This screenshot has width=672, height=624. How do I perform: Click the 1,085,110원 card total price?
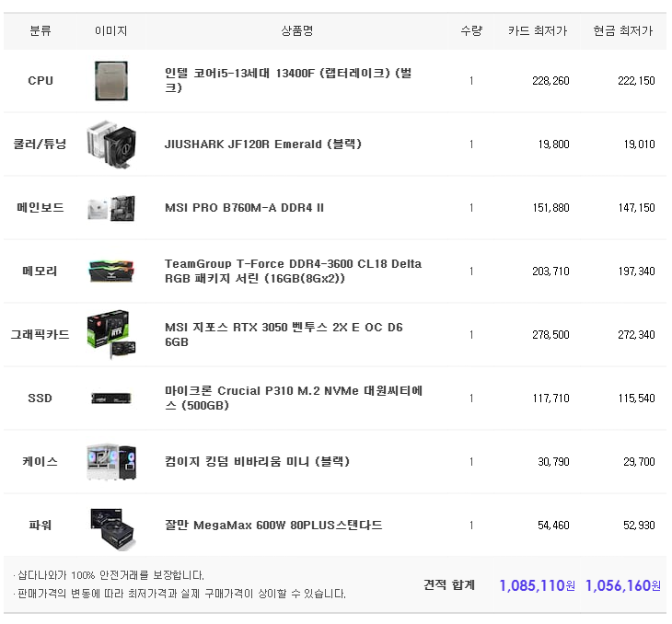(537, 585)
